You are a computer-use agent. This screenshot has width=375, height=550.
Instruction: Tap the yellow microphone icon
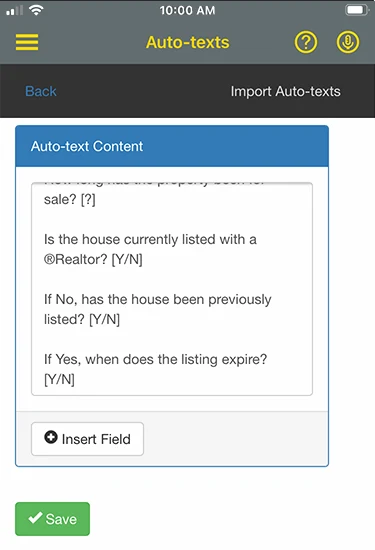point(348,42)
